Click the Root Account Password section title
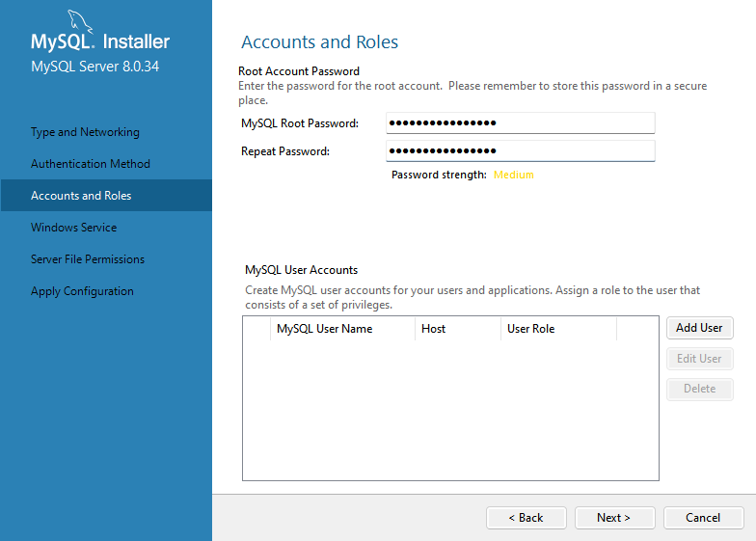Viewport: 756px width, 541px height. (x=299, y=71)
